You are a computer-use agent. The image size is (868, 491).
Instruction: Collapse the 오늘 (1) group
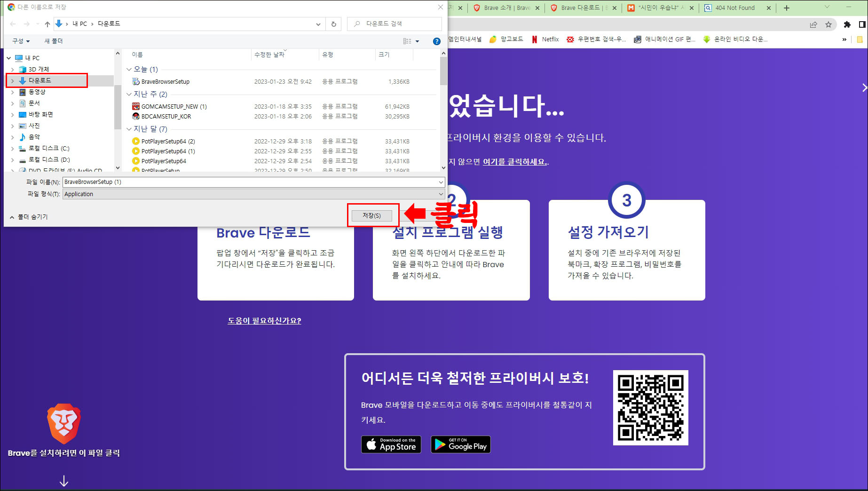[129, 69]
